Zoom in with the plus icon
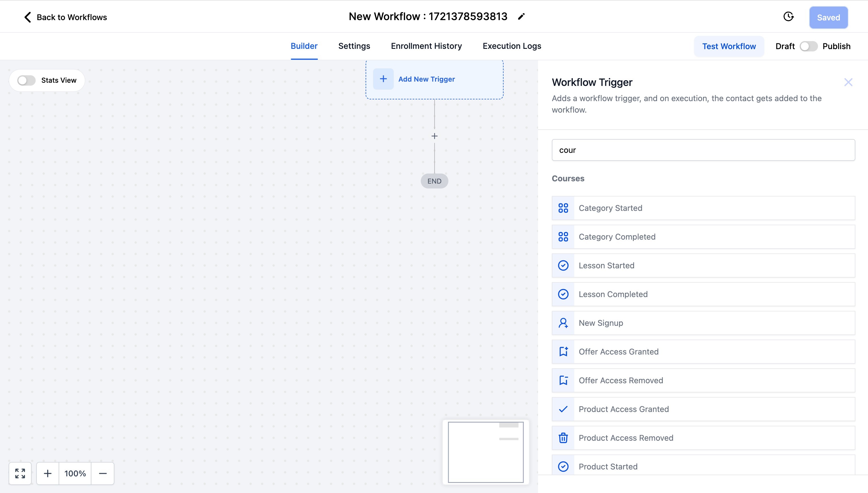868x493 pixels. point(48,473)
